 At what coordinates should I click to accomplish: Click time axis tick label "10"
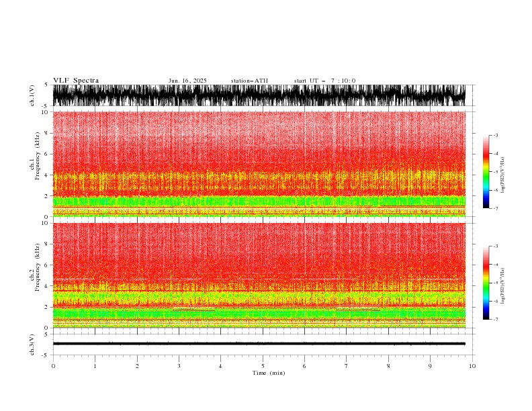pyautogui.click(x=472, y=366)
